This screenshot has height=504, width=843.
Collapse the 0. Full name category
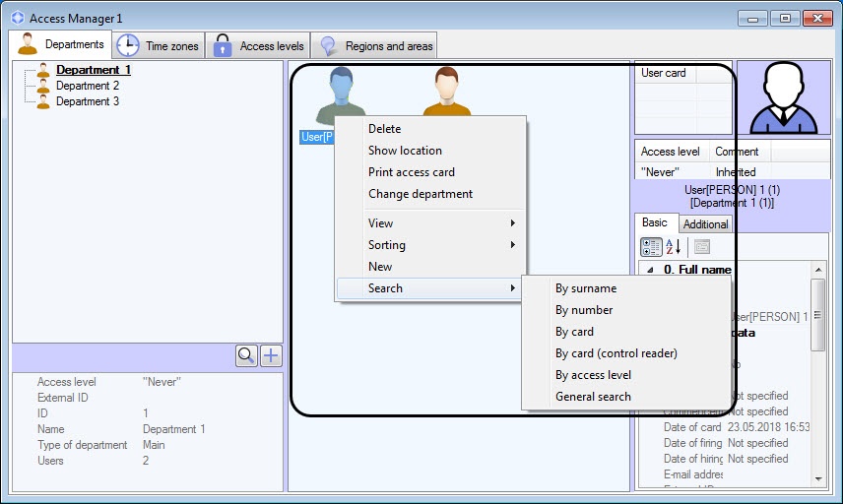point(651,270)
